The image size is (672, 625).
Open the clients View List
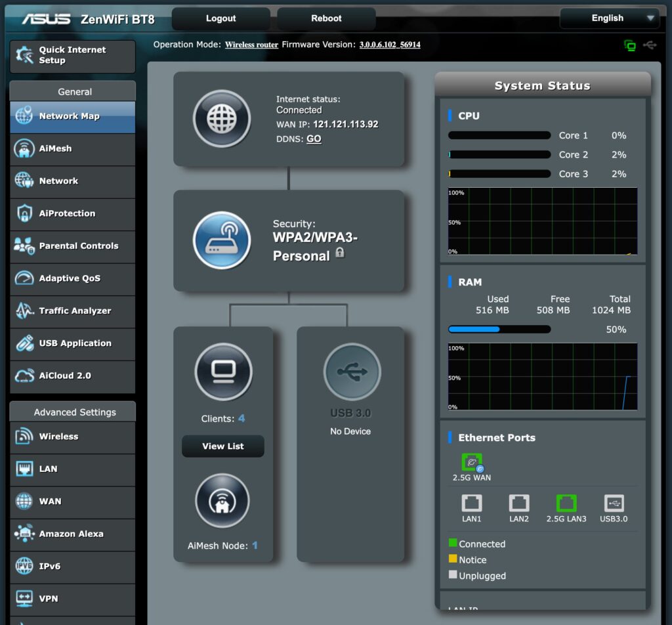tap(223, 446)
